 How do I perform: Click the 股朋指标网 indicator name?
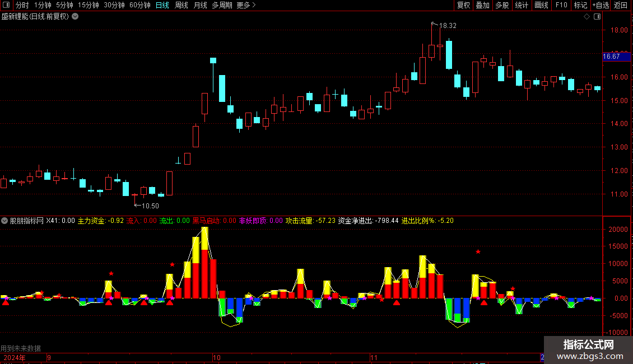point(27,221)
